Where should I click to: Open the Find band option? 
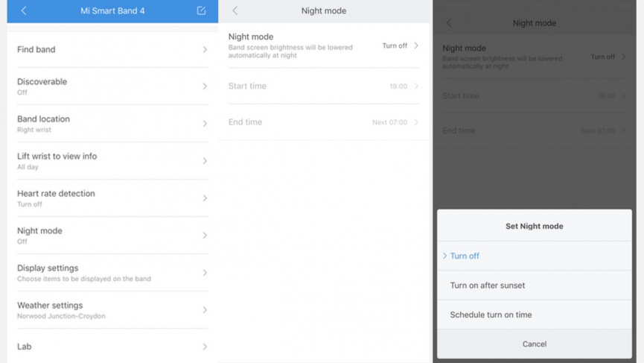[x=112, y=50]
